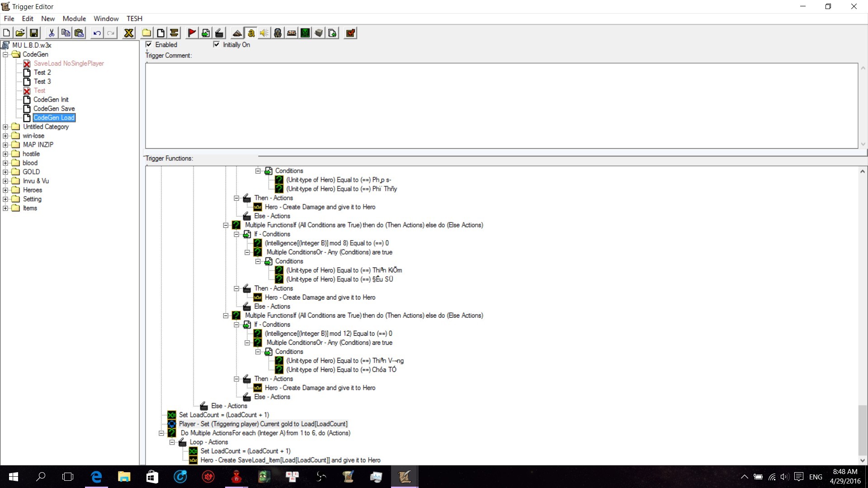Open the Windows Start menu
This screenshot has width=868, height=488.
pyautogui.click(x=14, y=477)
